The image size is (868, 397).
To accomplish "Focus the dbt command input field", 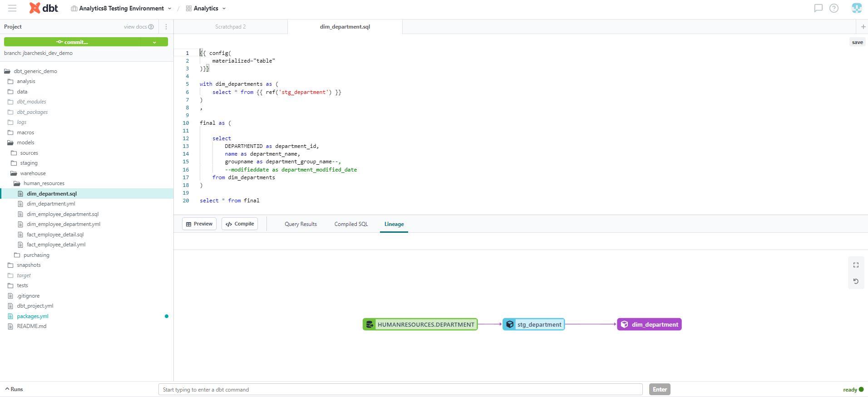I will [400, 389].
